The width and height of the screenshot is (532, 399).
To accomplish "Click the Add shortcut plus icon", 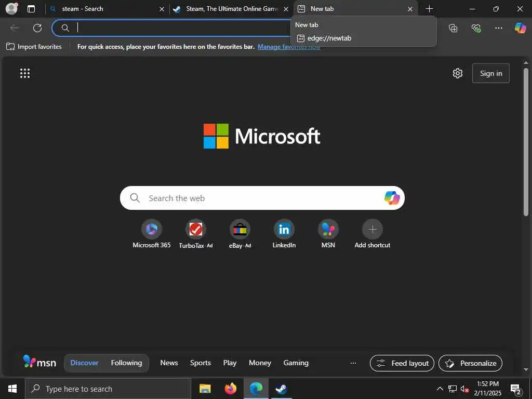I will click(x=372, y=229).
